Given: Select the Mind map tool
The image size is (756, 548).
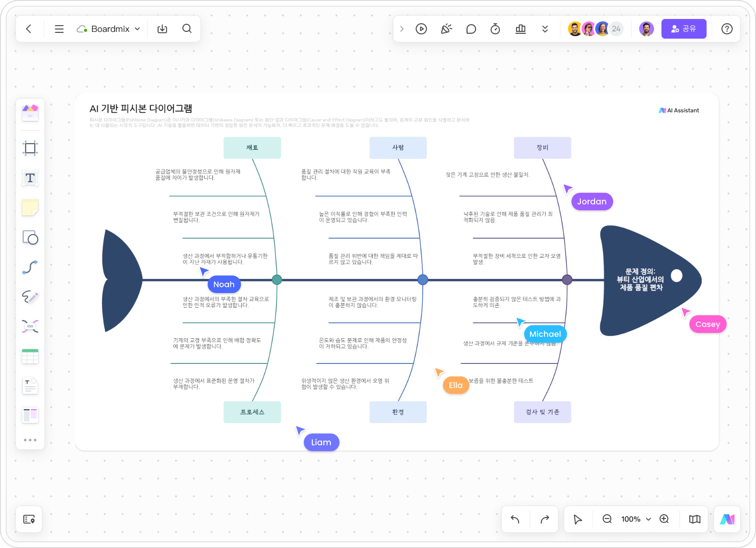Looking at the screenshot, I should [x=30, y=326].
